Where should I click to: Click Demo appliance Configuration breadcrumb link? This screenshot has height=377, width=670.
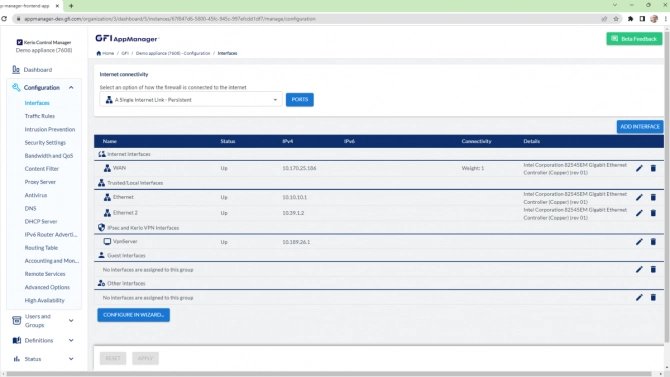173,53
